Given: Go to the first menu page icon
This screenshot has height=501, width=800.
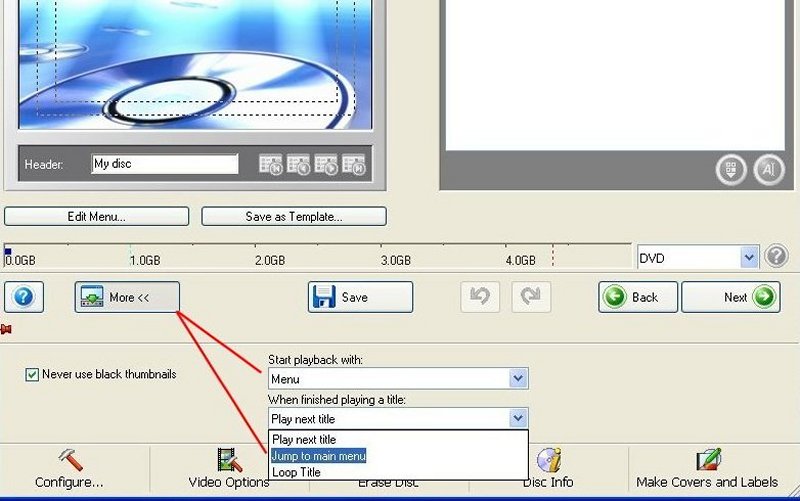Looking at the screenshot, I should [x=271, y=165].
